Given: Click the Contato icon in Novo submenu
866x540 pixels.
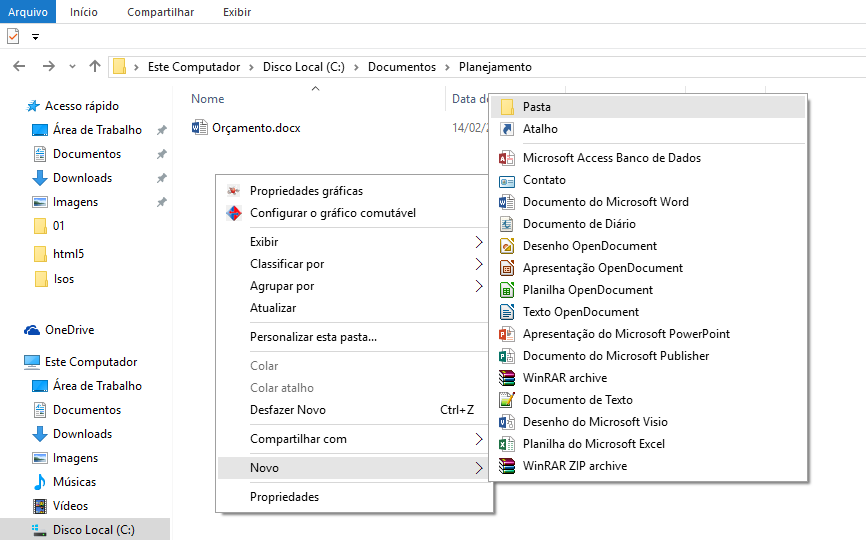Looking at the screenshot, I should pos(506,180).
